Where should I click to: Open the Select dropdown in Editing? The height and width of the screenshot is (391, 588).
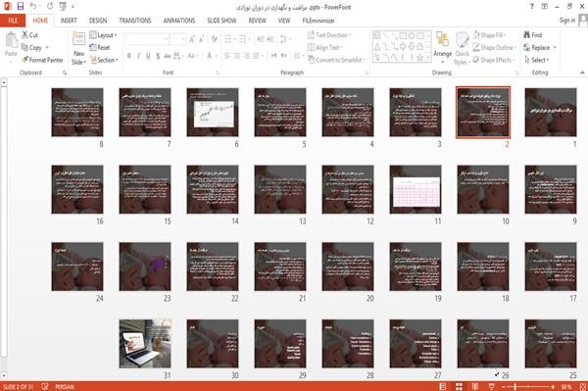[537, 60]
